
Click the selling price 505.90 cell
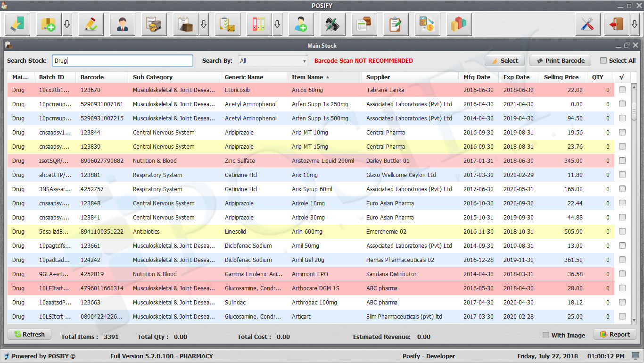pos(573,231)
